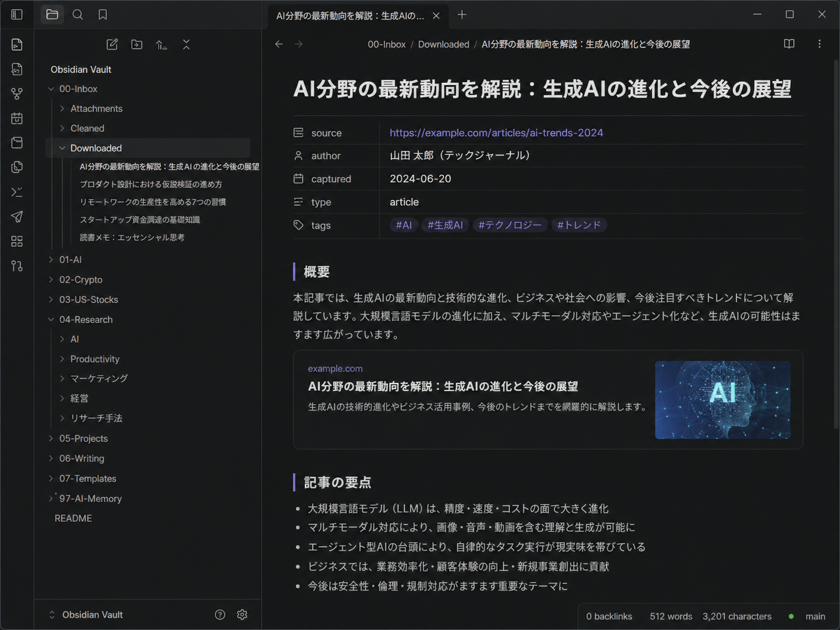Open vault settings gear icon
The image size is (840, 630).
pyautogui.click(x=242, y=615)
